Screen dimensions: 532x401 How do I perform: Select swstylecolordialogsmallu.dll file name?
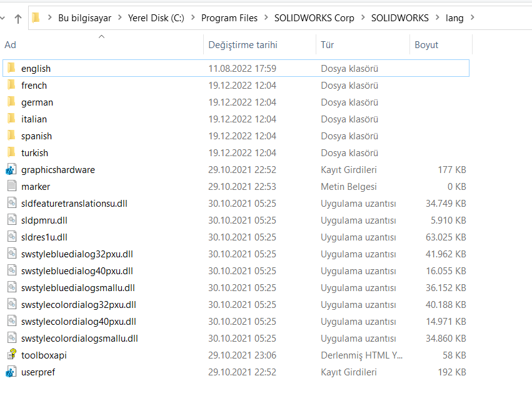tap(79, 339)
